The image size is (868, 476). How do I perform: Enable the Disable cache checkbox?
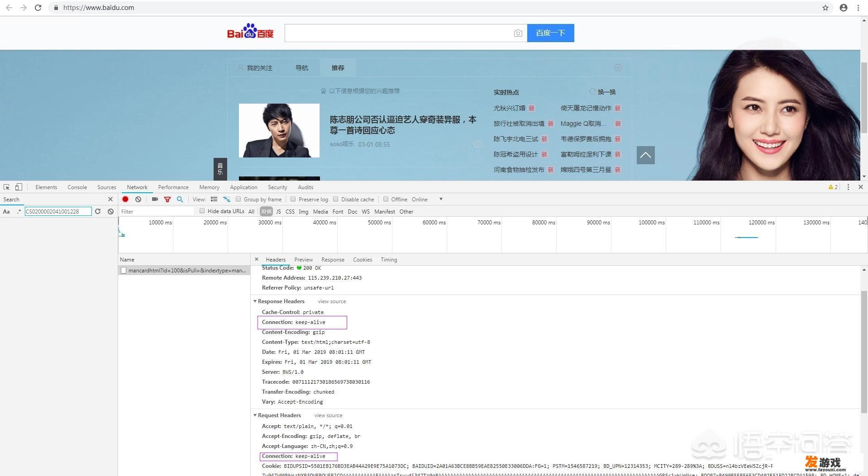coord(336,199)
